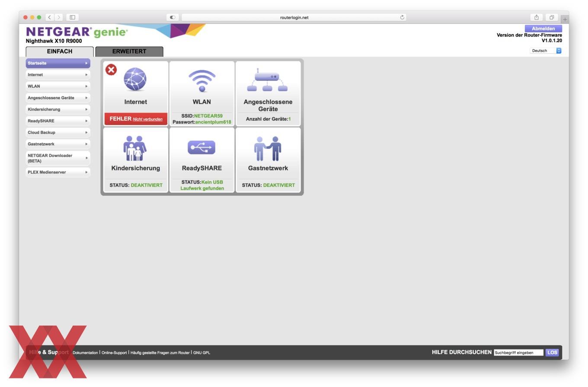Open ReadySHARE sidebar entry
This screenshot has height=387, width=588.
[x=58, y=121]
